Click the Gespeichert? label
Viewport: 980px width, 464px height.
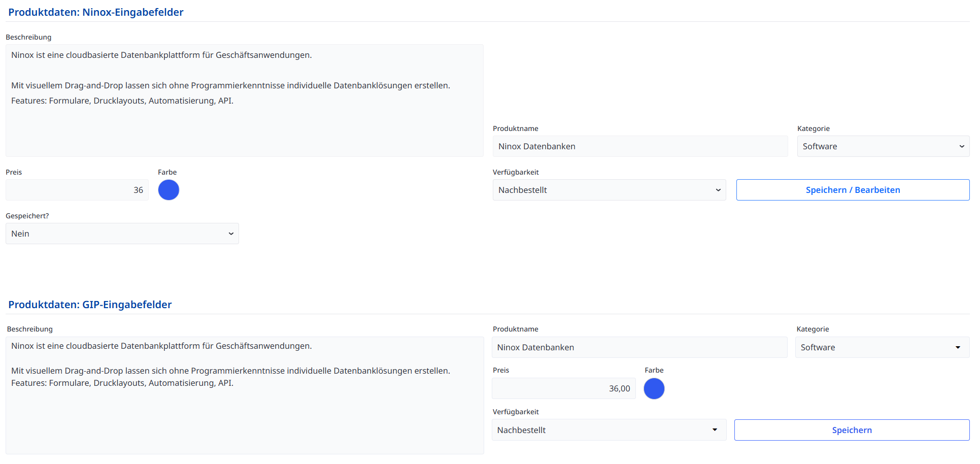pos(27,216)
